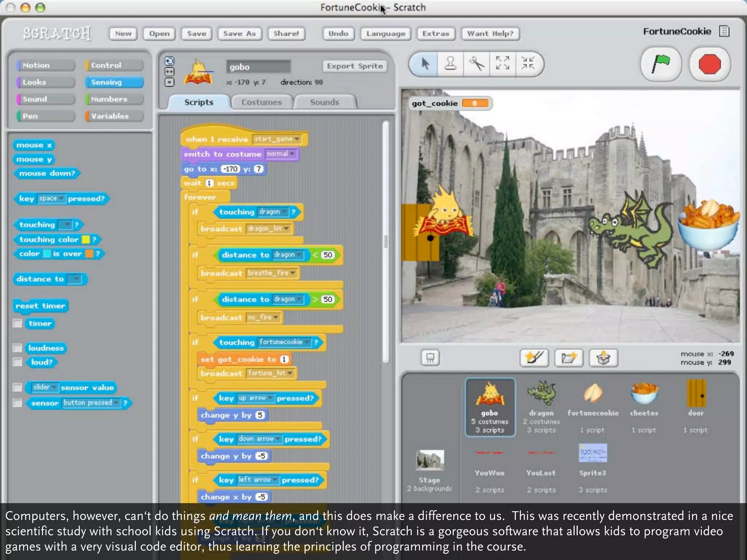Toggle the loudness monitor checkbox
Screen dimensions: 747x560
click(17, 348)
